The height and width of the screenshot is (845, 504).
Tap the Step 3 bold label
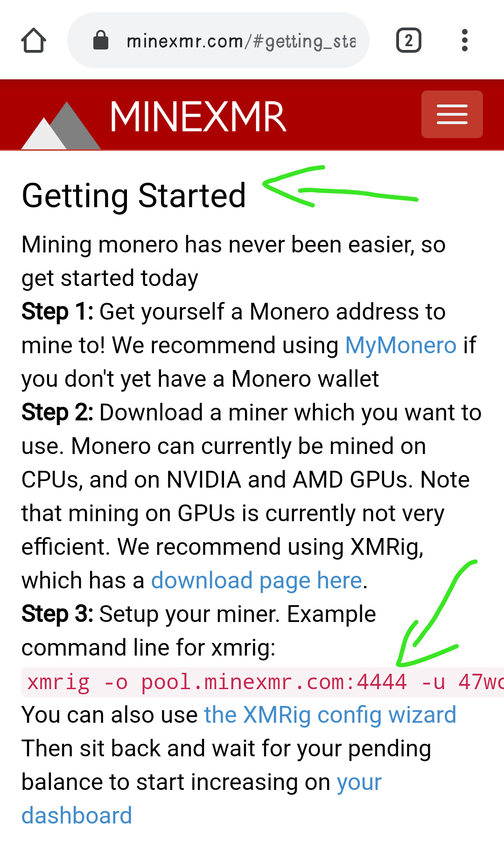58,614
